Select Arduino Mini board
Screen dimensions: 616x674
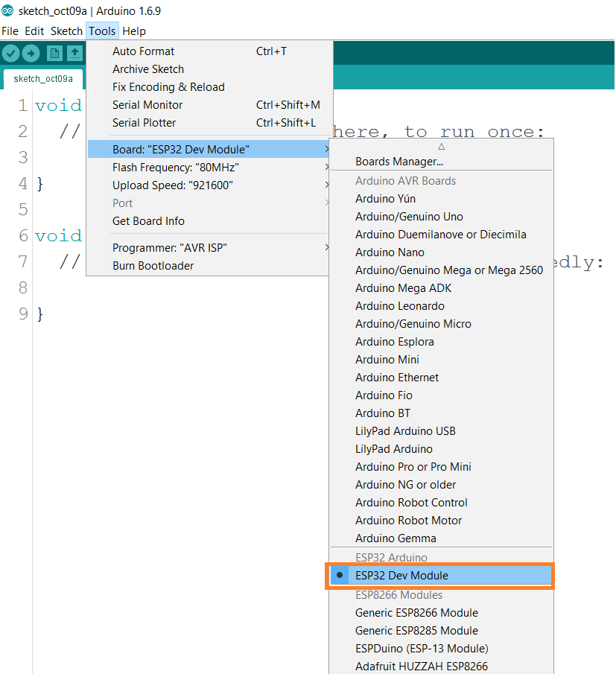[x=442, y=360]
